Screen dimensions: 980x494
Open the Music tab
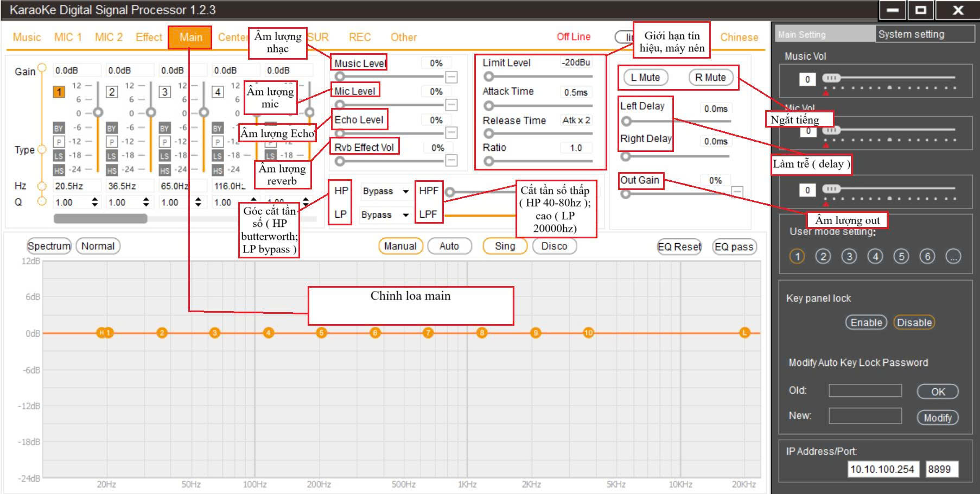tap(27, 37)
